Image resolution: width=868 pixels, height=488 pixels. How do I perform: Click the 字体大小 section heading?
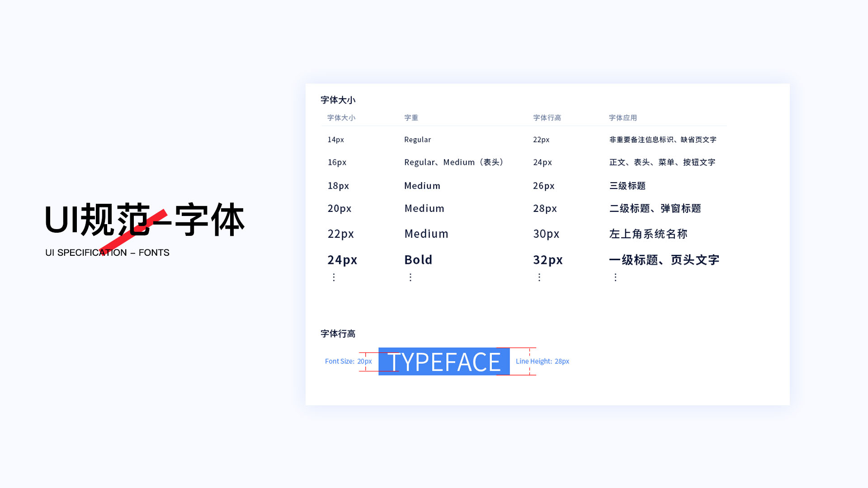338,100
